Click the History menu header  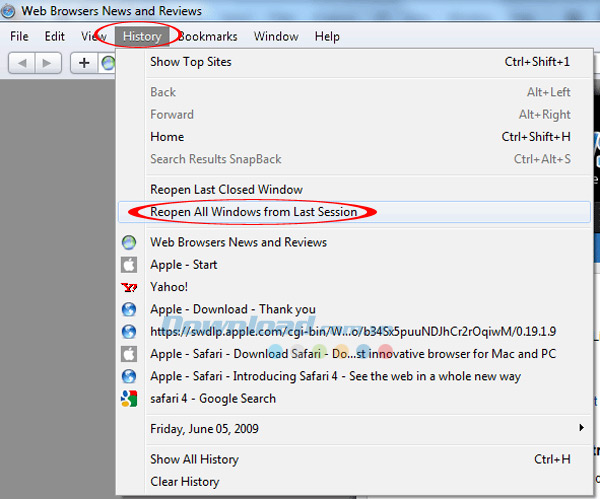point(142,36)
